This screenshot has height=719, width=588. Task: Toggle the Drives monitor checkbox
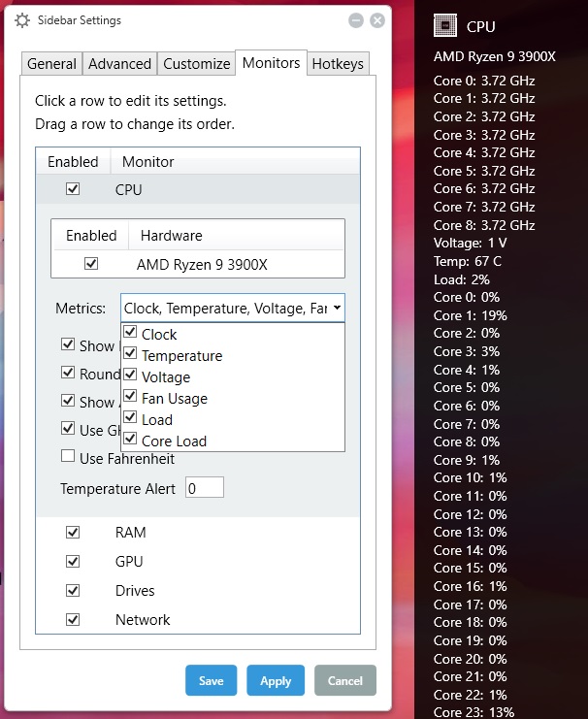pos(73,590)
